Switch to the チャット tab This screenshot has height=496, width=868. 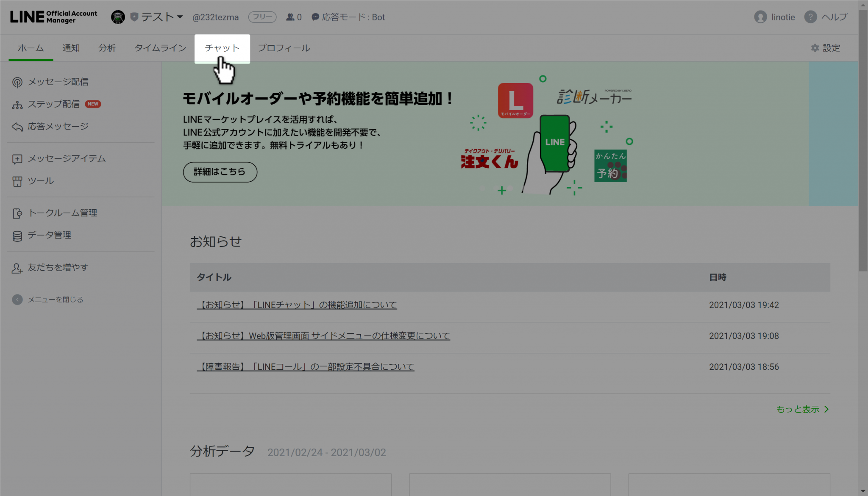[x=222, y=48]
